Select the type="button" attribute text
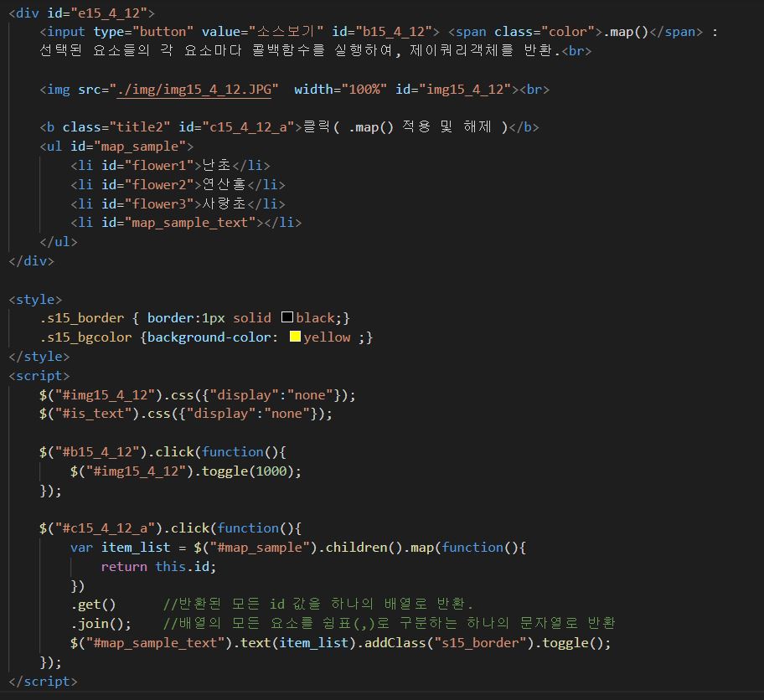Image resolution: width=764 pixels, height=700 pixels. [x=143, y=32]
